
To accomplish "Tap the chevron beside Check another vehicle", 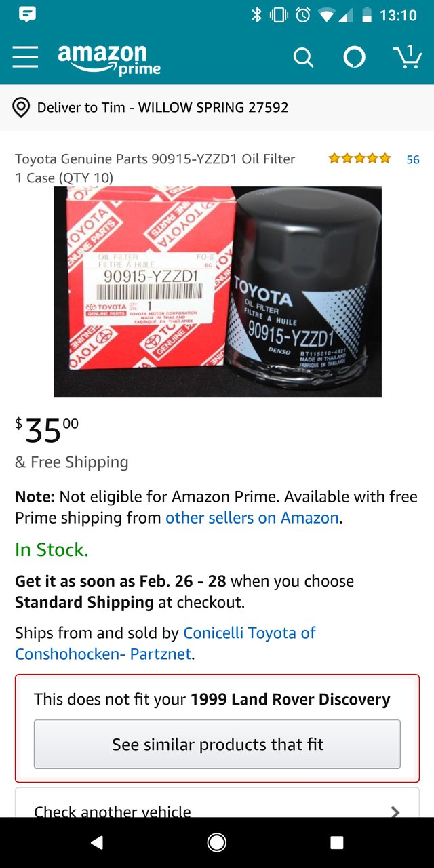I will [x=395, y=811].
